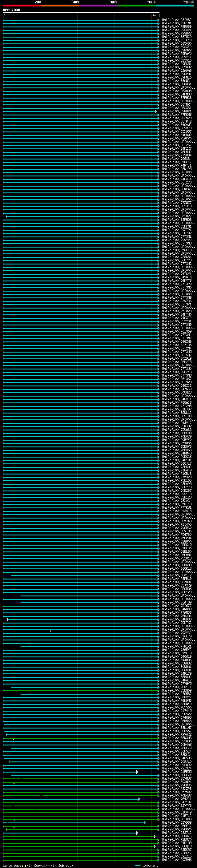The image size is (197, 868).
Task: Select hit UniRef100_P61369
Action: click(x=176, y=332)
